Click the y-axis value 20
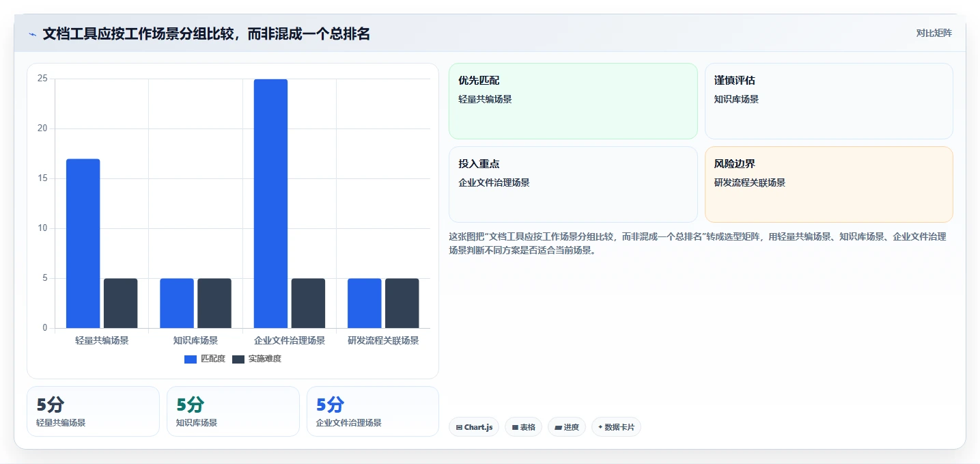980x464 pixels. coord(42,128)
